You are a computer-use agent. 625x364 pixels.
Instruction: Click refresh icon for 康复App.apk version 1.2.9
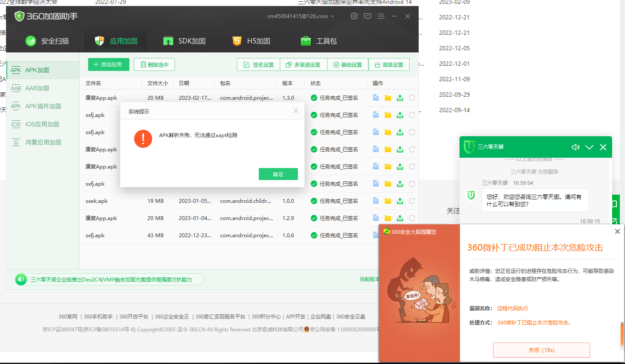[x=412, y=218]
